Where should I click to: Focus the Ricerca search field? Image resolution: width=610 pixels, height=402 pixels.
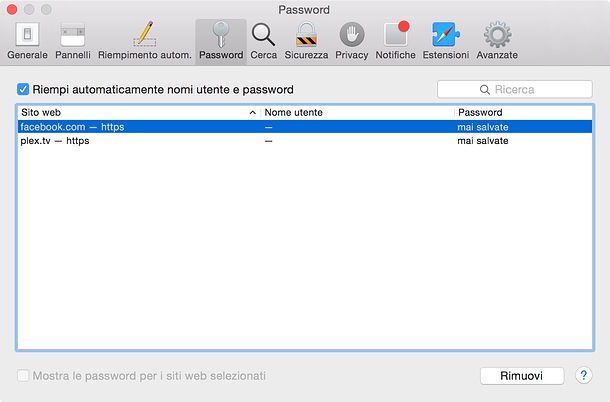coord(515,90)
